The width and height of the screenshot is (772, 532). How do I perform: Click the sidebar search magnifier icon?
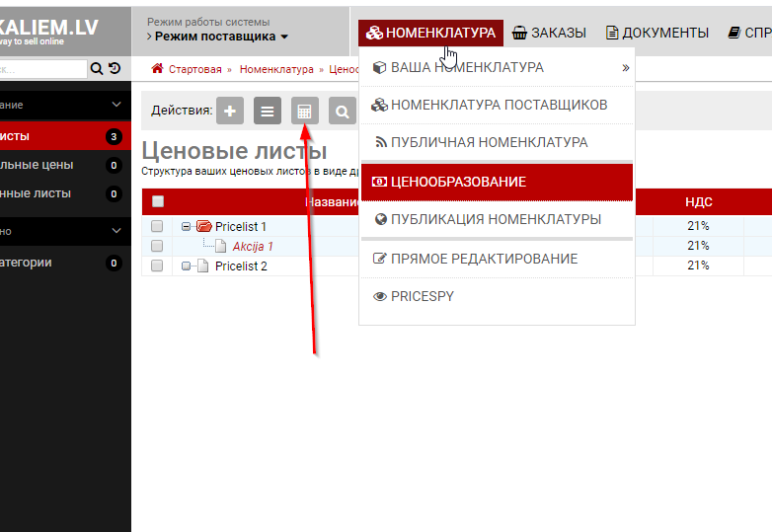pos(97,69)
